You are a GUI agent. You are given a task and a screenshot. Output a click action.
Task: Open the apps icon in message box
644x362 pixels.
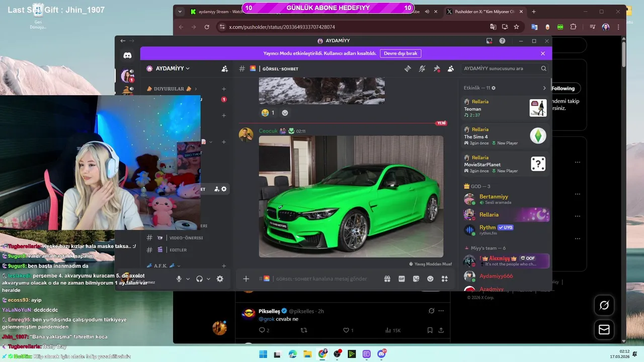tap(445, 279)
